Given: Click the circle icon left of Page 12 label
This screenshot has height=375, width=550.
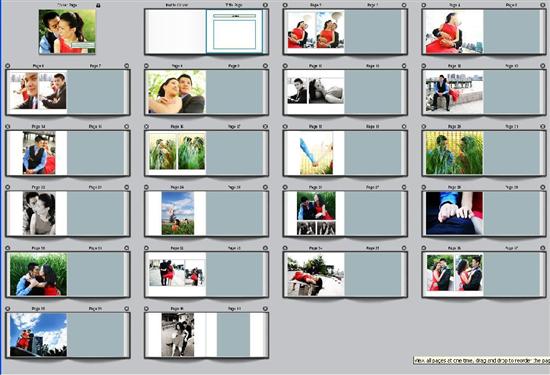Looking at the screenshot, I should pos(424,66).
